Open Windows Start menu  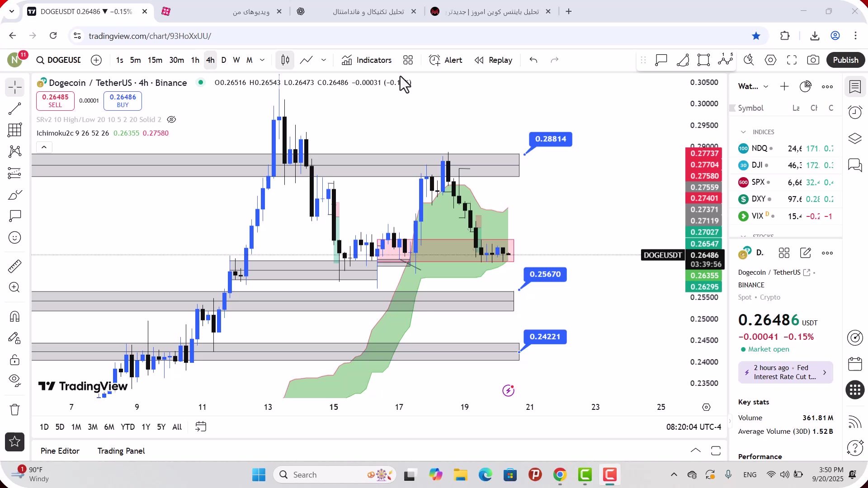[x=259, y=475]
